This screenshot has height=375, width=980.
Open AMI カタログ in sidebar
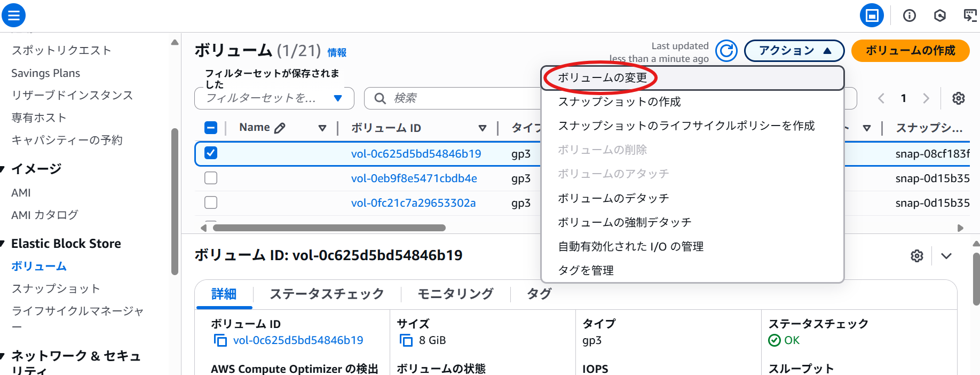click(x=45, y=215)
